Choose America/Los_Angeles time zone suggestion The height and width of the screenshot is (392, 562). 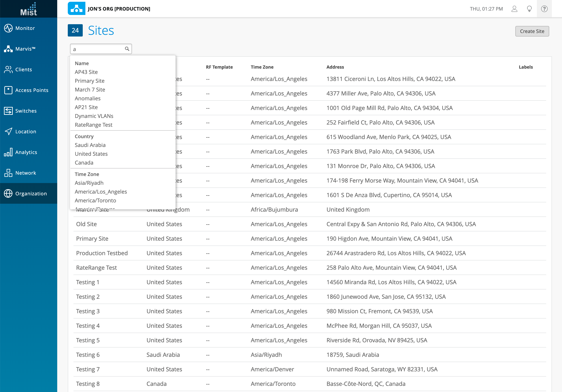point(101,192)
